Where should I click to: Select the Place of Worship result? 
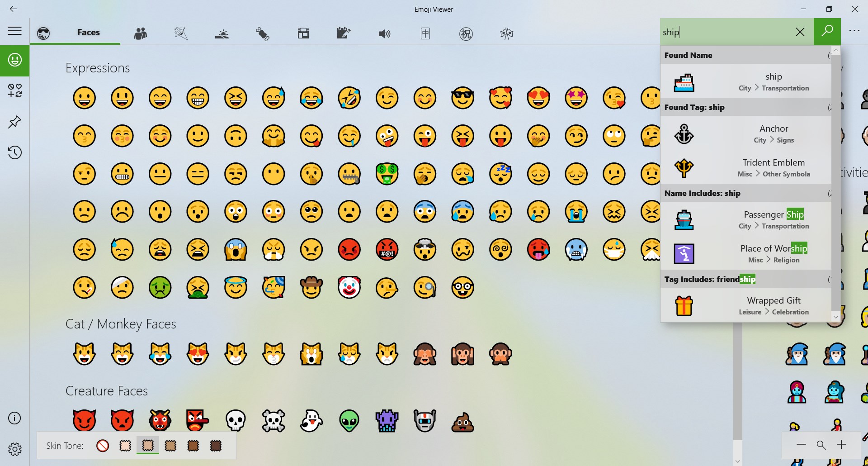coord(745,253)
